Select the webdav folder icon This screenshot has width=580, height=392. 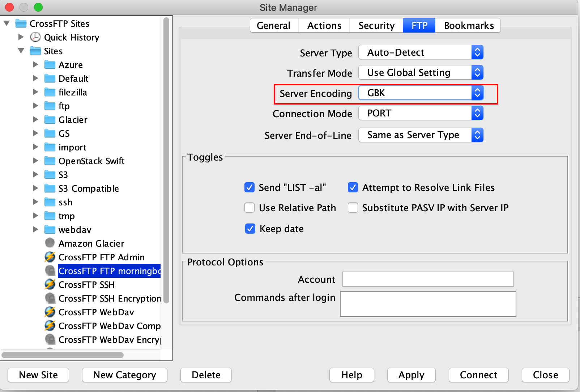point(50,229)
